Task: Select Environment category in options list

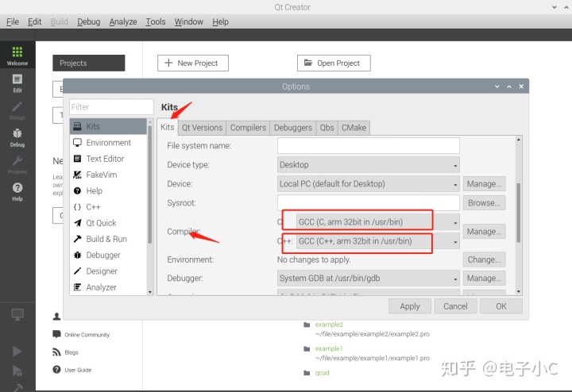Action: coord(108,143)
